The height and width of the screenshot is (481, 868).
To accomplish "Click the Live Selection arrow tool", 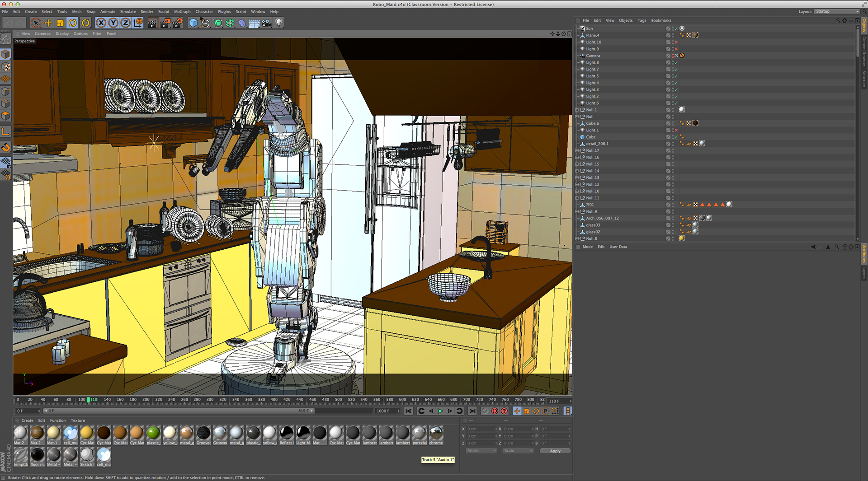I will 36,23.
